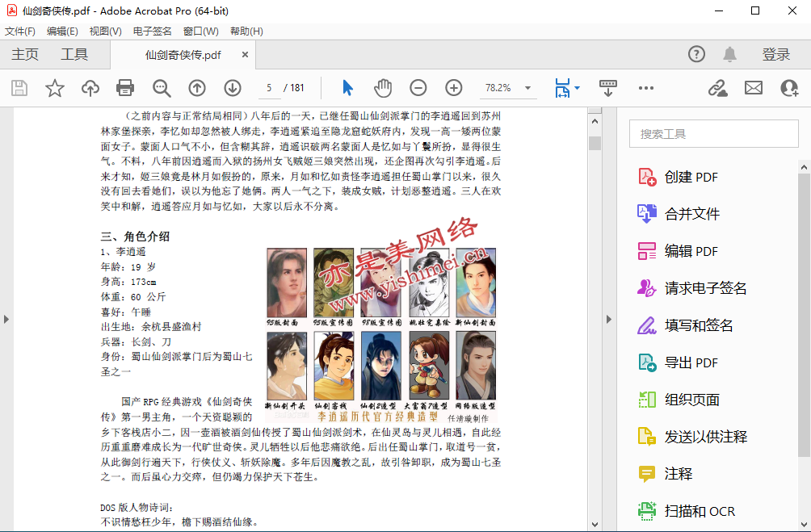This screenshot has width=811, height=532.
Task: Open zoom level 78.2% dropdown
Action: (x=527, y=88)
